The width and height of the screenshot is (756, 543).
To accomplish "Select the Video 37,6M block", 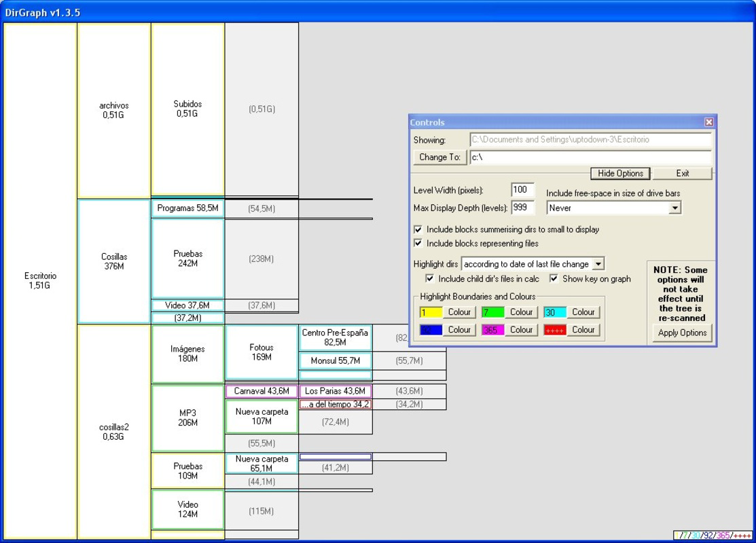I will [187, 305].
